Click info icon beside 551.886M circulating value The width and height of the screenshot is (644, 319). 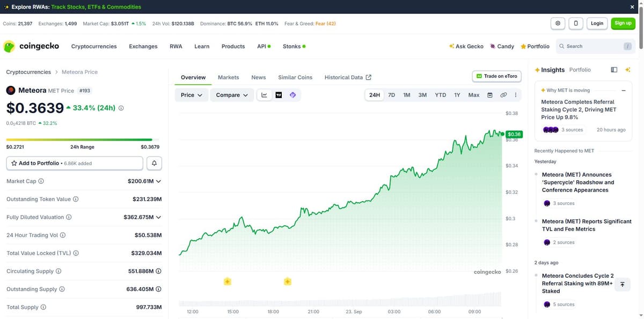point(159,271)
